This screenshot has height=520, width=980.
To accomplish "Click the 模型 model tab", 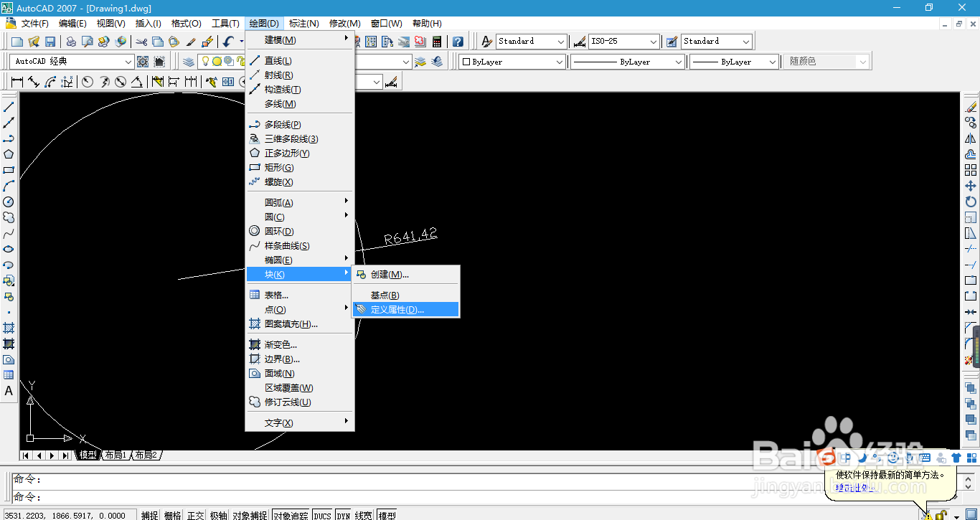I will [x=88, y=455].
